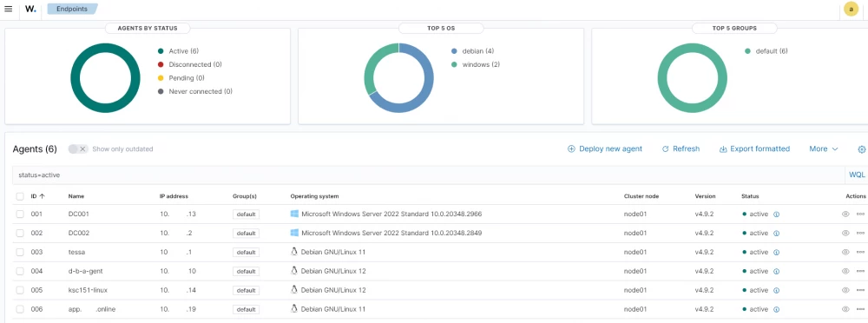The image size is (868, 323).
Task: Click status info icon for tessa
Action: 776,252
